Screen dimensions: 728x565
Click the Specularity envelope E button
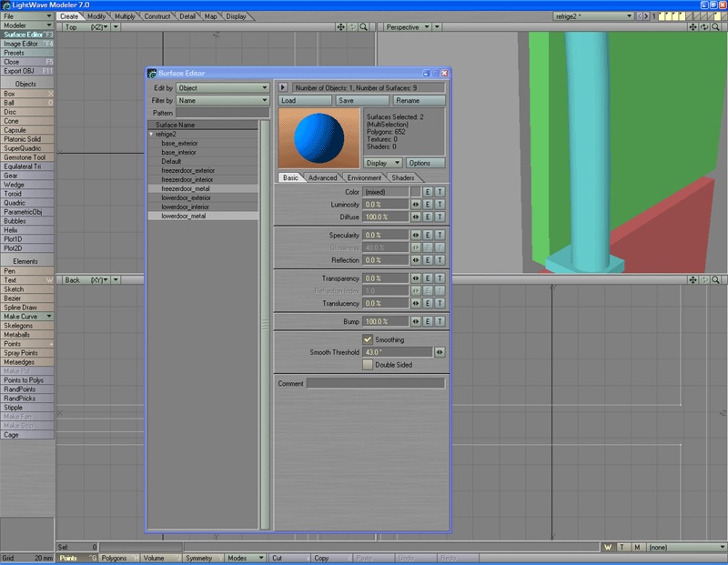[x=428, y=235]
